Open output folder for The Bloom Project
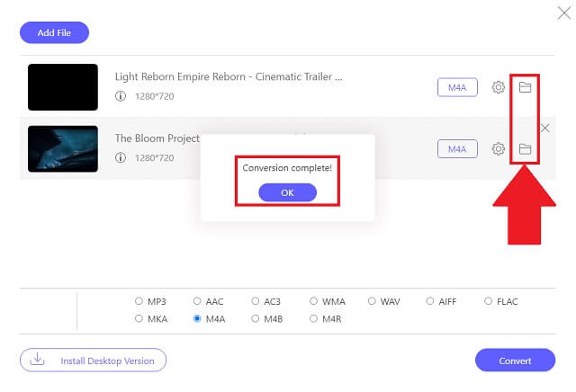 tap(525, 149)
